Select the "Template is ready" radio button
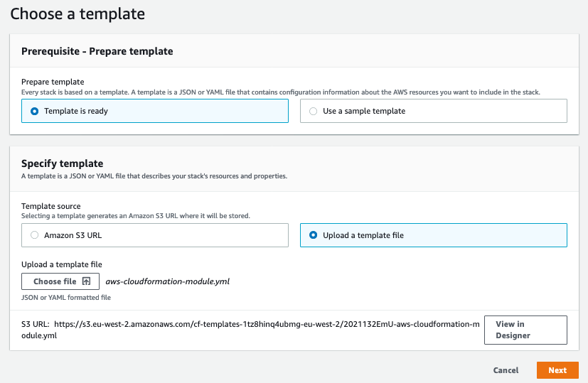Image resolution: width=588 pixels, height=383 pixels. (34, 111)
